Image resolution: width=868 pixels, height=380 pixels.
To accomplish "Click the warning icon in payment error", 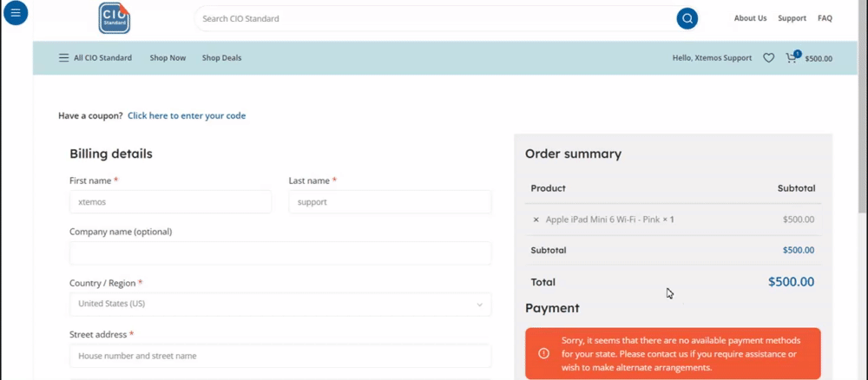I will (543, 353).
